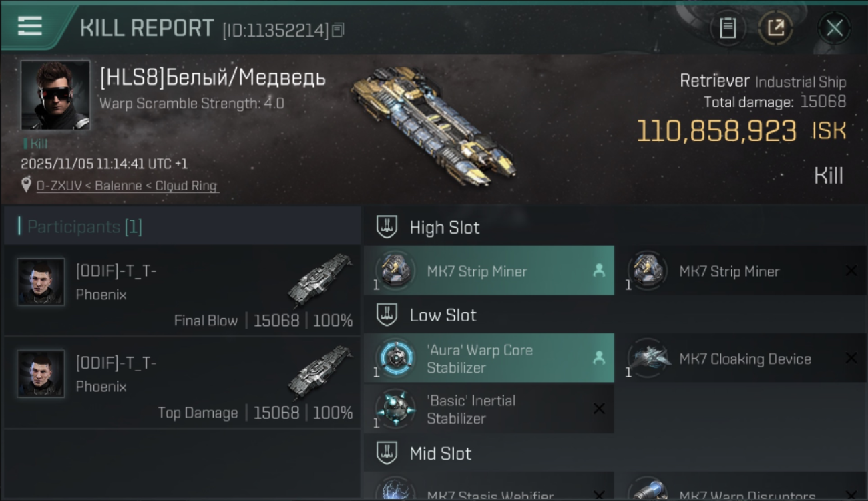868x501 pixels.
Task: Toggle X mark on 'Basic' Inertial Stabilizer
Action: [x=599, y=409]
